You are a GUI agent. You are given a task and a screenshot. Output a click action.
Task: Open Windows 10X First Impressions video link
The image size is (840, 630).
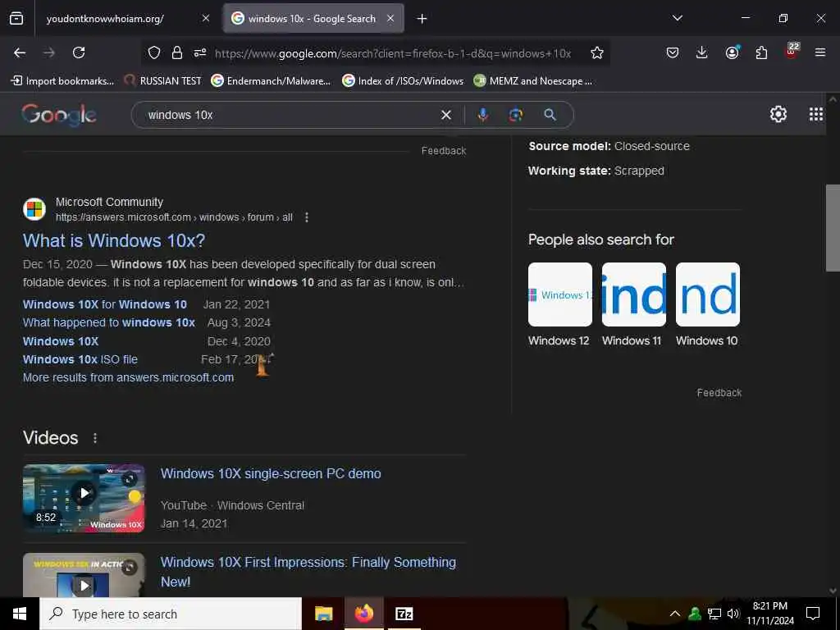pyautogui.click(x=308, y=572)
